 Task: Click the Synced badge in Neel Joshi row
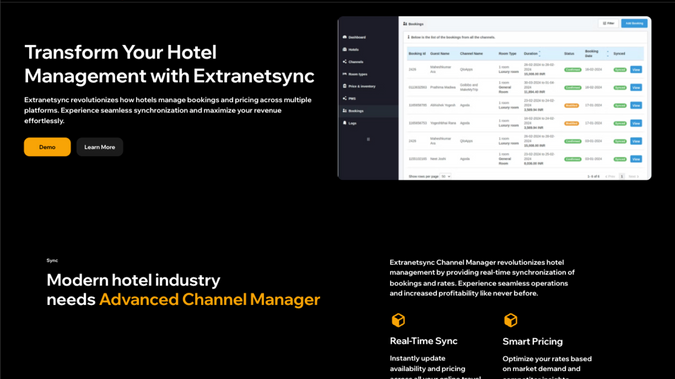point(620,159)
